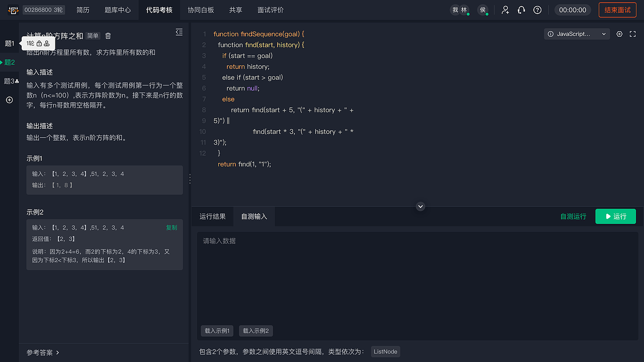
Task: Select the 运行结果 tab
Action: tap(213, 216)
